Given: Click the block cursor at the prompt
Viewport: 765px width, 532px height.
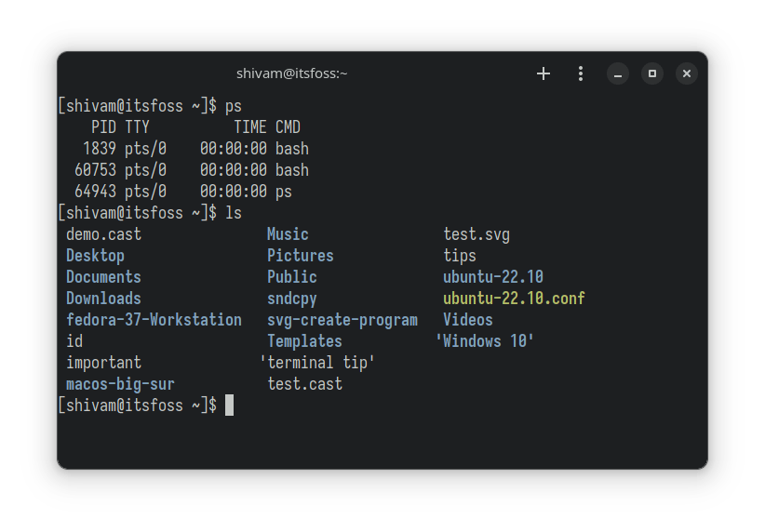Looking at the screenshot, I should pyautogui.click(x=229, y=405).
